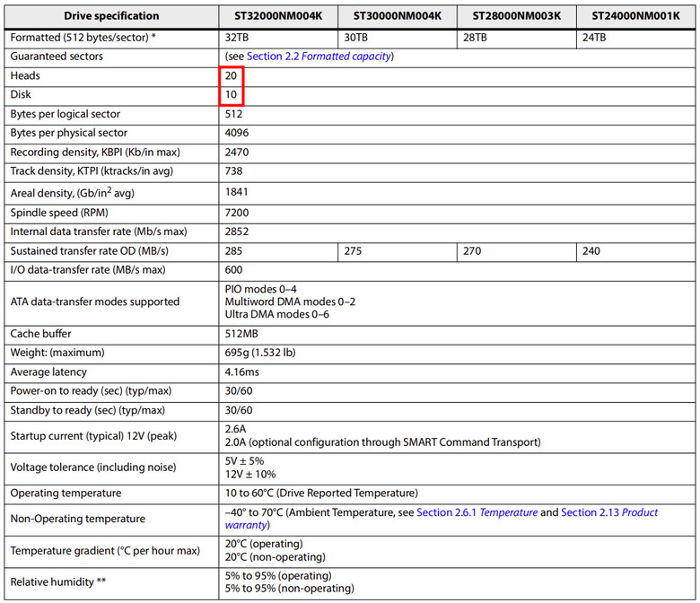700x603 pixels.
Task: Click the 10 to 60°C operating temperature value
Action: tap(321, 494)
